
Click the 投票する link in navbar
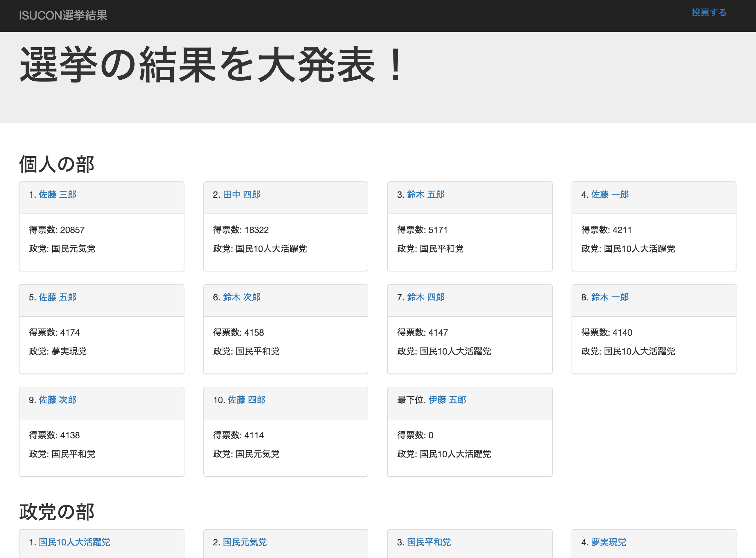(709, 13)
